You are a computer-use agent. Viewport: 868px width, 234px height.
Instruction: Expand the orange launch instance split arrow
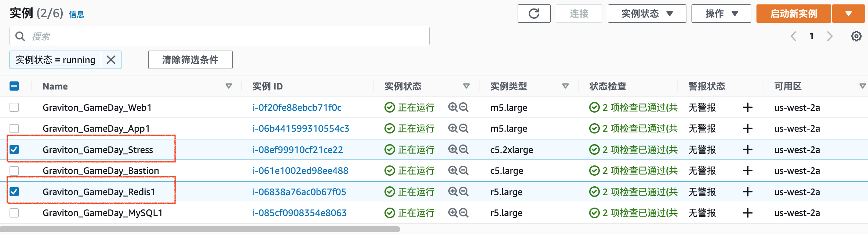coord(848,14)
